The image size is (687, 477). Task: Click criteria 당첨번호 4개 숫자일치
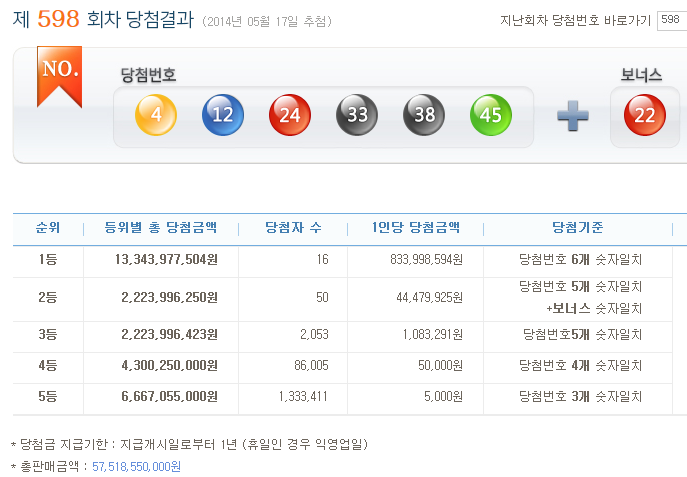click(x=580, y=366)
